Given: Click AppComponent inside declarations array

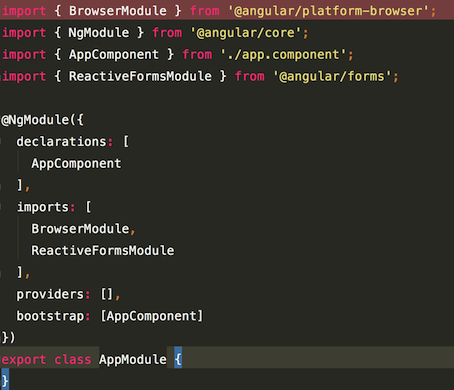Looking at the screenshot, I should point(76,163).
